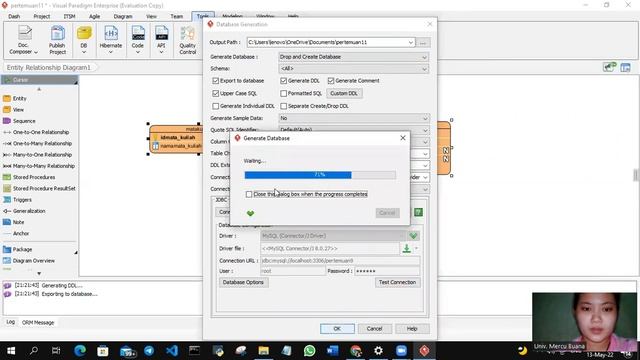Image resolution: width=640 pixels, height=360 pixels.
Task: Click Test Connection button
Action: pos(397,282)
